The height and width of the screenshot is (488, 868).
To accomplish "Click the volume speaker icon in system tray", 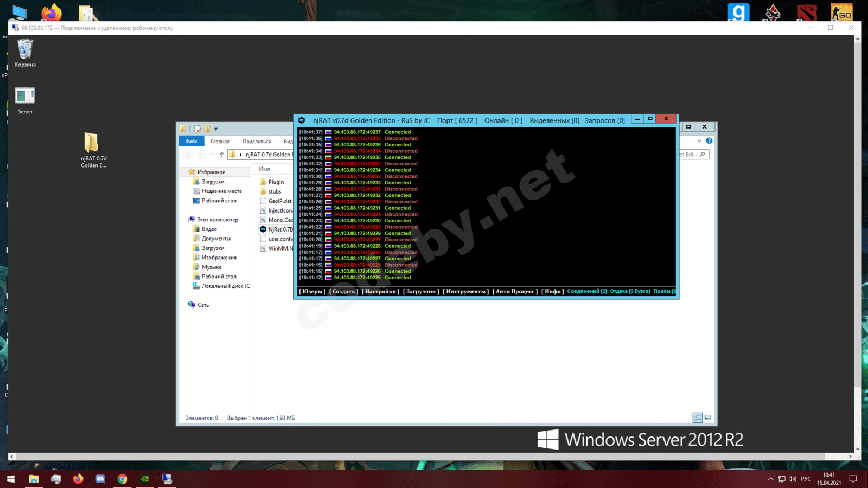I will click(x=793, y=479).
